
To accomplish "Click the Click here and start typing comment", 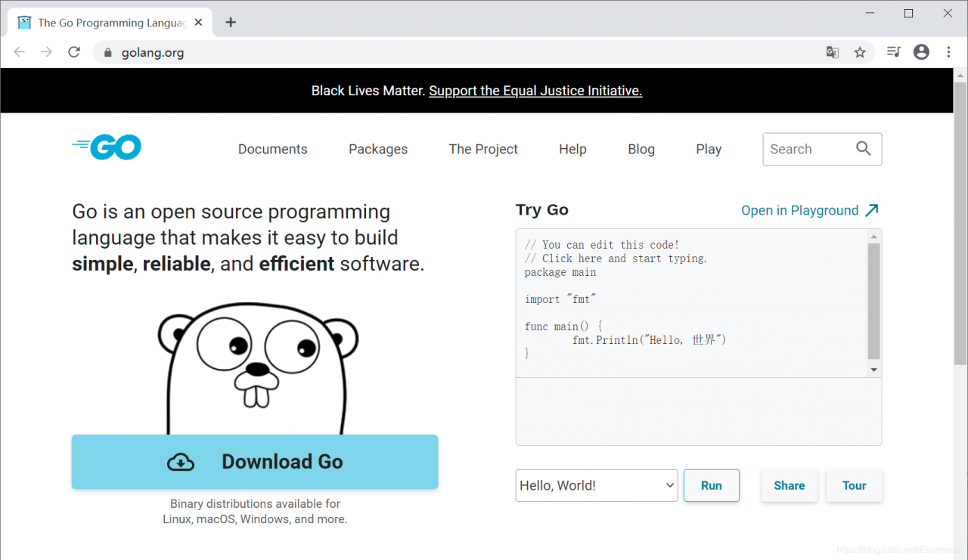I will [x=616, y=258].
